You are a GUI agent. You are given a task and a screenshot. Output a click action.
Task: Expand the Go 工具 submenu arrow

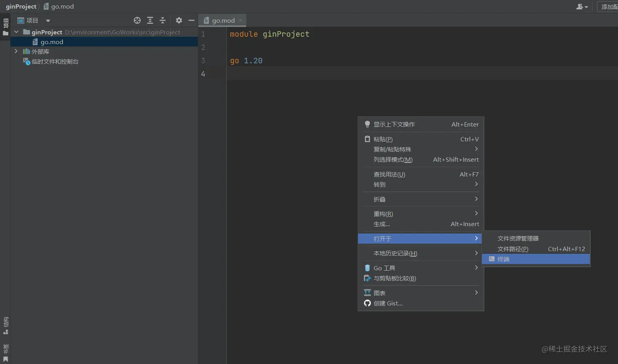click(476, 268)
